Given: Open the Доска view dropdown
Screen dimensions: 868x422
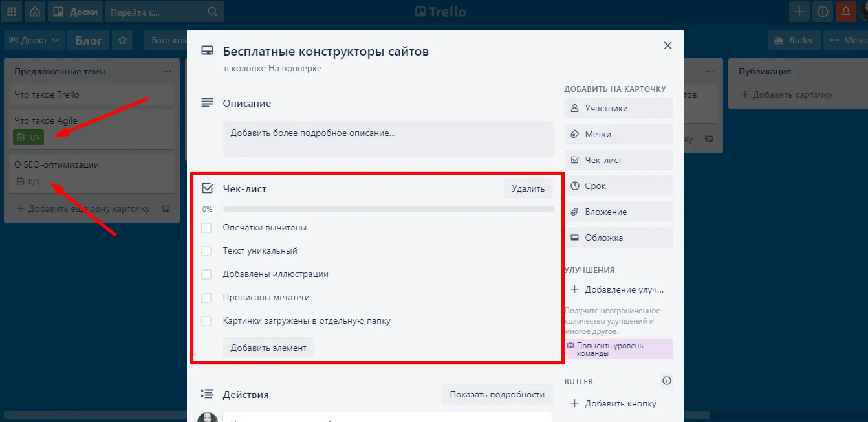Looking at the screenshot, I should point(34,40).
